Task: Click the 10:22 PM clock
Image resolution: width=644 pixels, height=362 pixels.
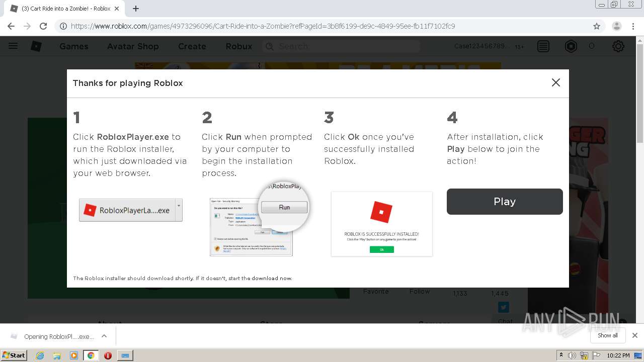Action: pyautogui.click(x=618, y=355)
